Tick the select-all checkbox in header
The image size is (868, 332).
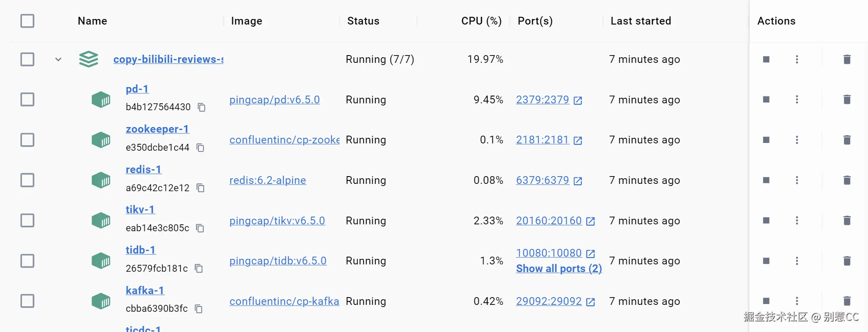(x=28, y=21)
